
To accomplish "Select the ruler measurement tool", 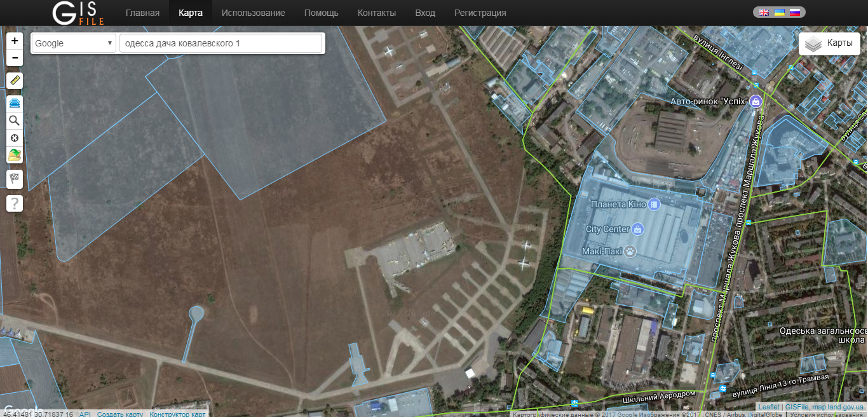I will point(15,81).
